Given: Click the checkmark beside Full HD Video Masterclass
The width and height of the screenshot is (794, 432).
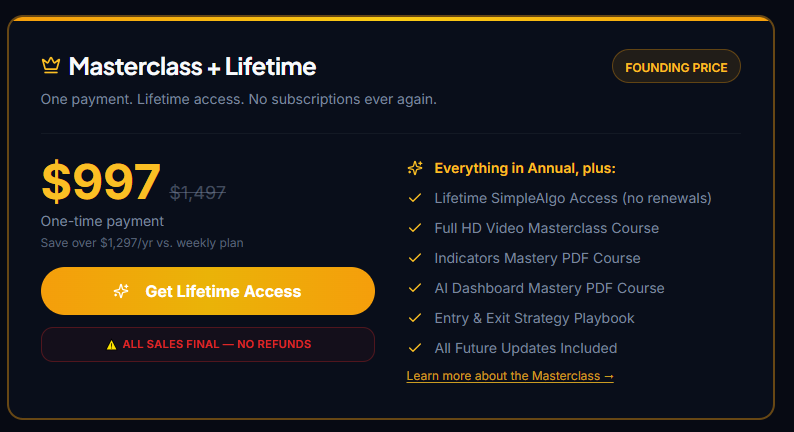Looking at the screenshot, I should tap(415, 228).
